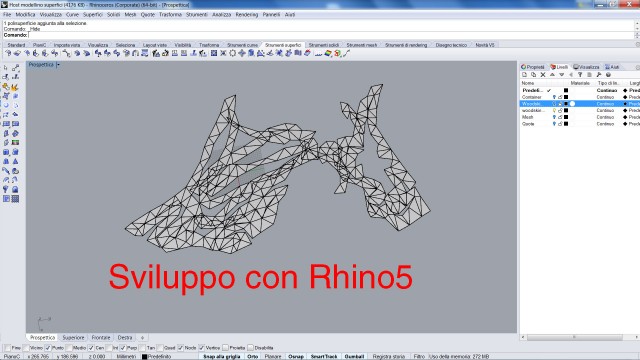Open the layer filter funnel icon
This screenshot has height=360, width=640.
click(580, 75)
